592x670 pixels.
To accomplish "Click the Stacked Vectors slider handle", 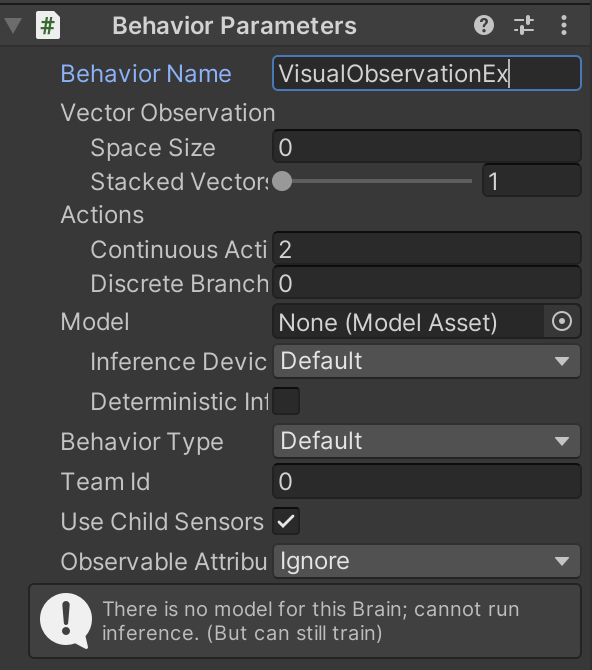I will [282, 181].
